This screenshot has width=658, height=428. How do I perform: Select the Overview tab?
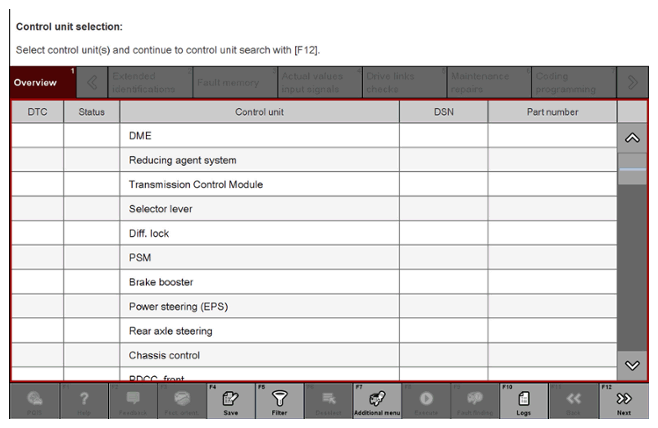coord(36,83)
